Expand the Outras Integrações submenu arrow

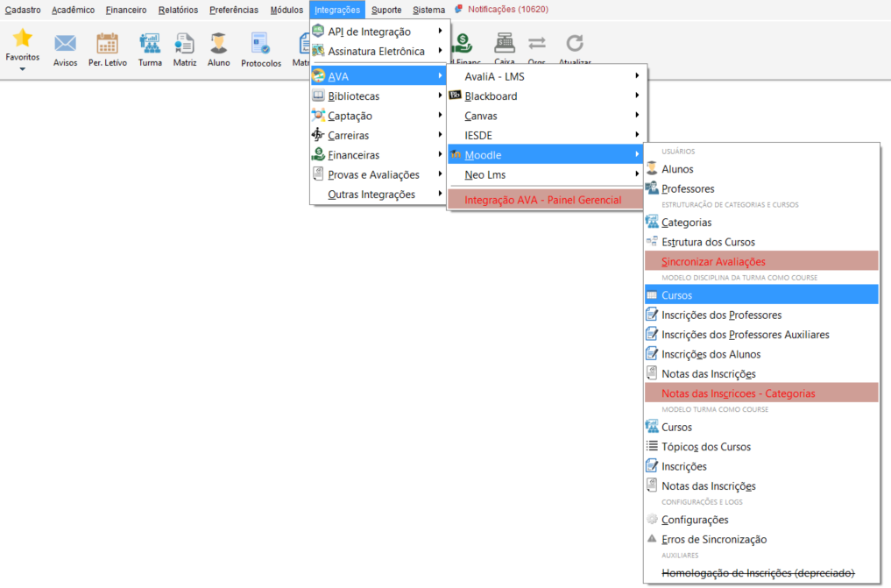[441, 194]
